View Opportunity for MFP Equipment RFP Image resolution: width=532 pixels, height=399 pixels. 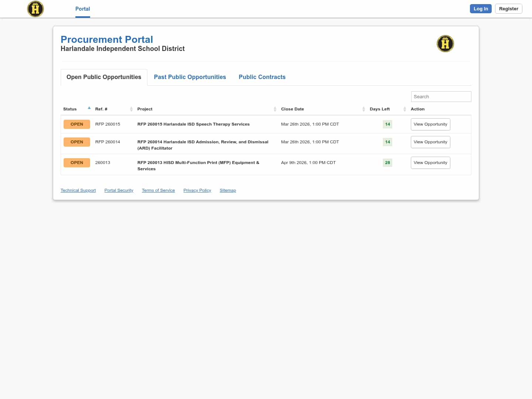(x=430, y=163)
